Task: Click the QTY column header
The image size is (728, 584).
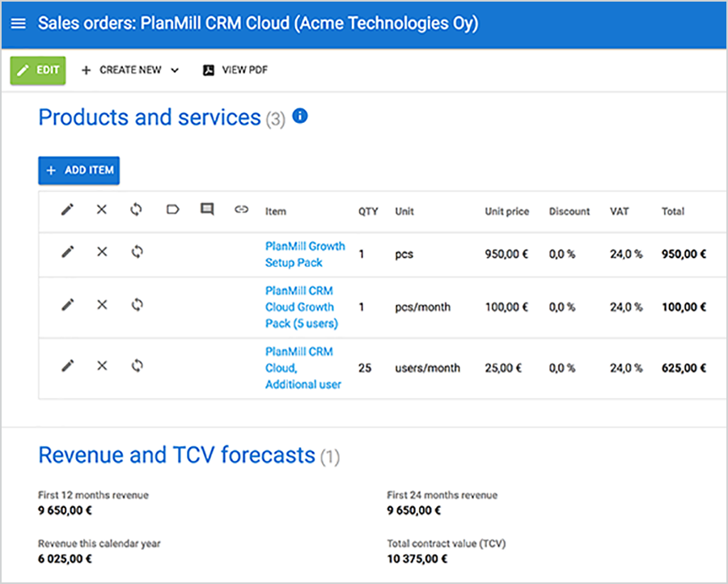Action: click(x=368, y=212)
